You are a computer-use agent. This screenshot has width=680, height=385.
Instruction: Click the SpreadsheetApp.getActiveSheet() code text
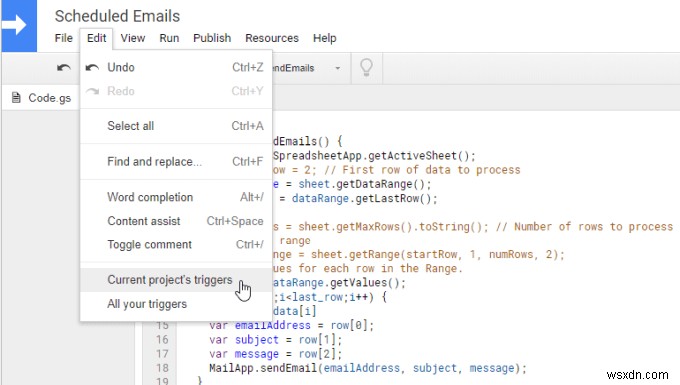pos(374,156)
